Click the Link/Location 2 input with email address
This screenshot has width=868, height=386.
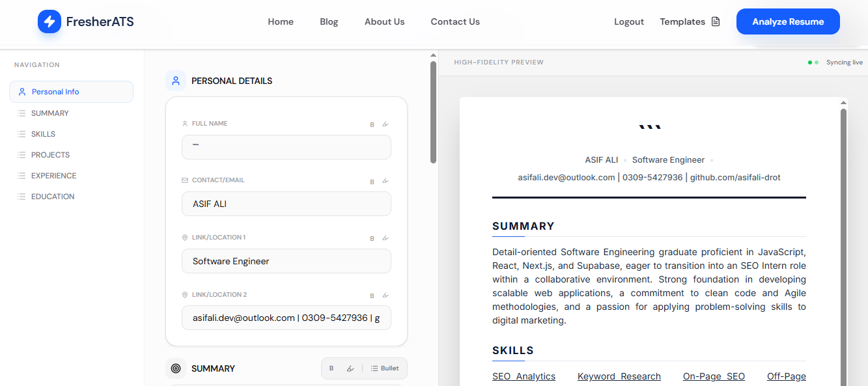click(287, 318)
